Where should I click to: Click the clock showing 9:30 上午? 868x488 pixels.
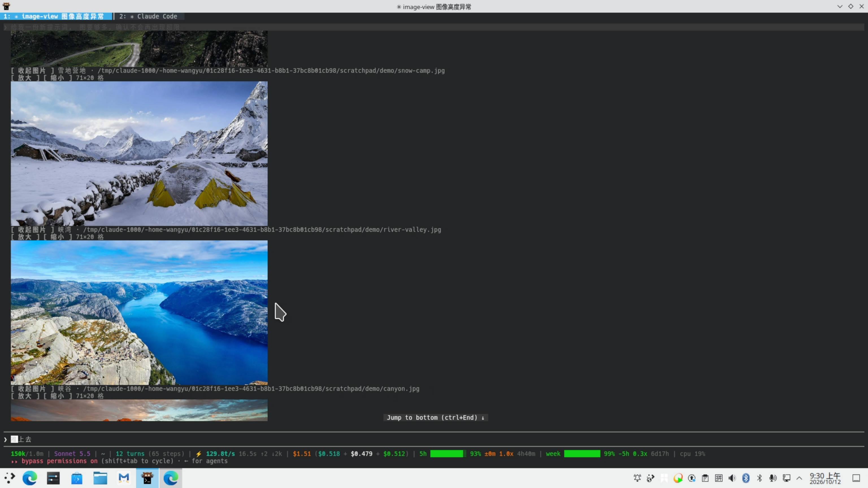825,478
